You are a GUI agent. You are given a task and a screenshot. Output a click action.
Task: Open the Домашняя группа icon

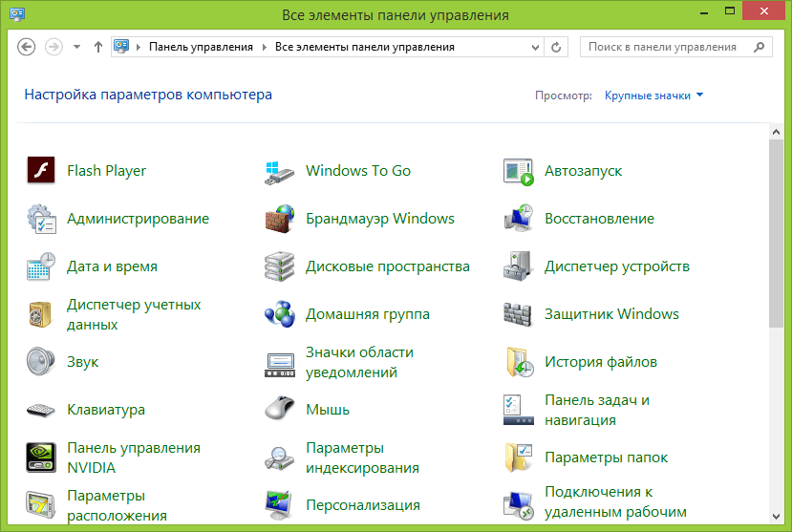click(280, 314)
